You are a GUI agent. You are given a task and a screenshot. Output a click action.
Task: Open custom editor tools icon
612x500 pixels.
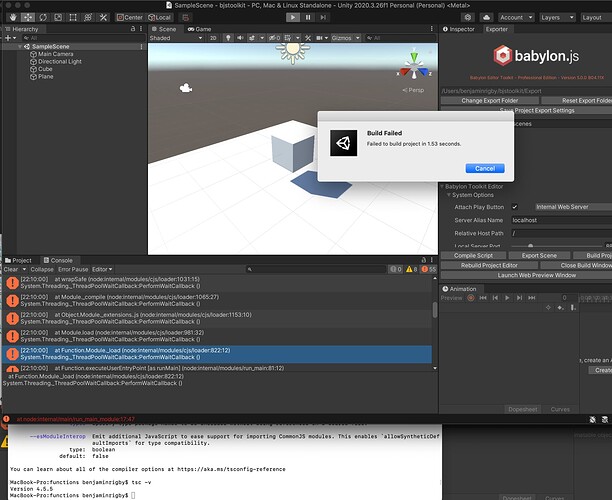pos(103,17)
